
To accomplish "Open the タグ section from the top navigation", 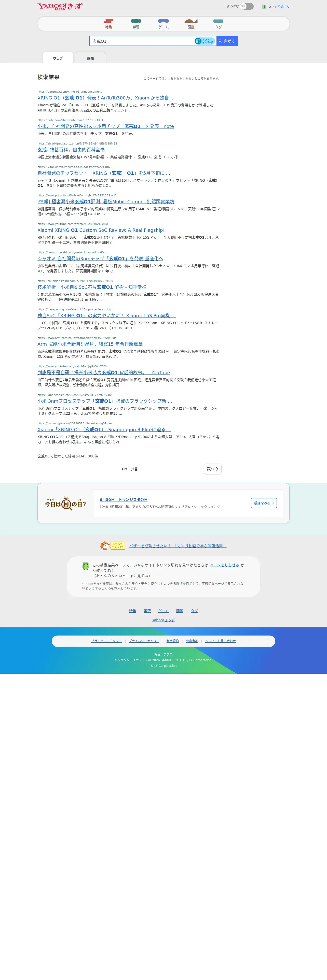I will [x=218, y=24].
